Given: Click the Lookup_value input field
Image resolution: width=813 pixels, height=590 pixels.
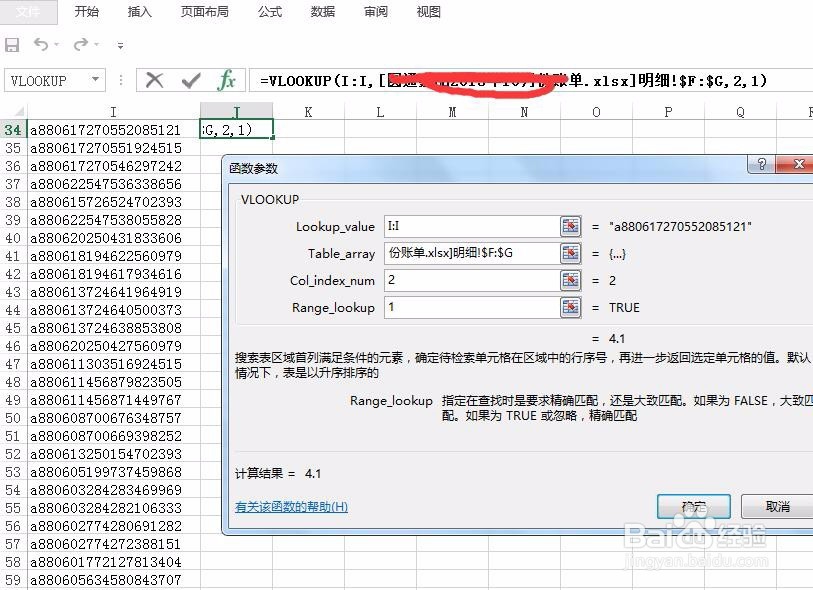Looking at the screenshot, I should 470,227.
